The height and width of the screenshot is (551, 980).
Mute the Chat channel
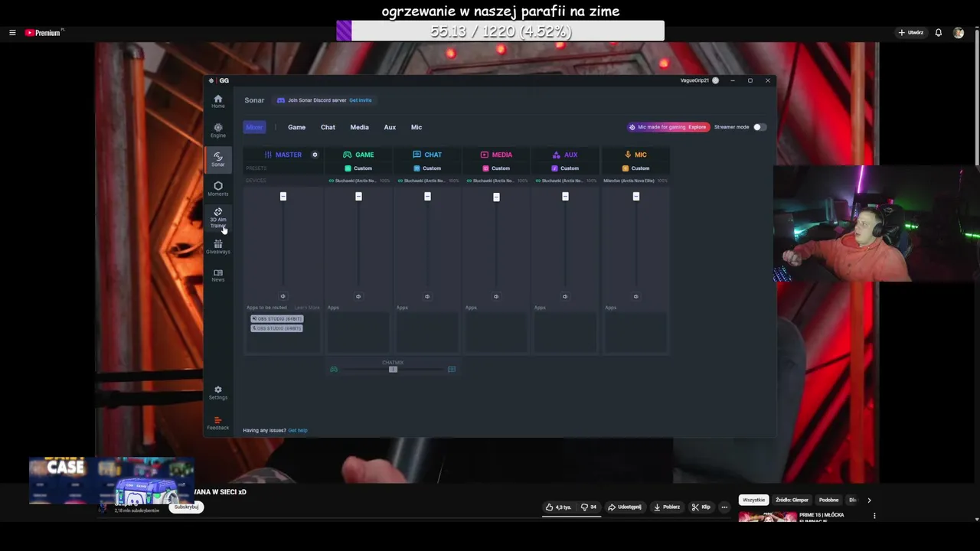427,296
